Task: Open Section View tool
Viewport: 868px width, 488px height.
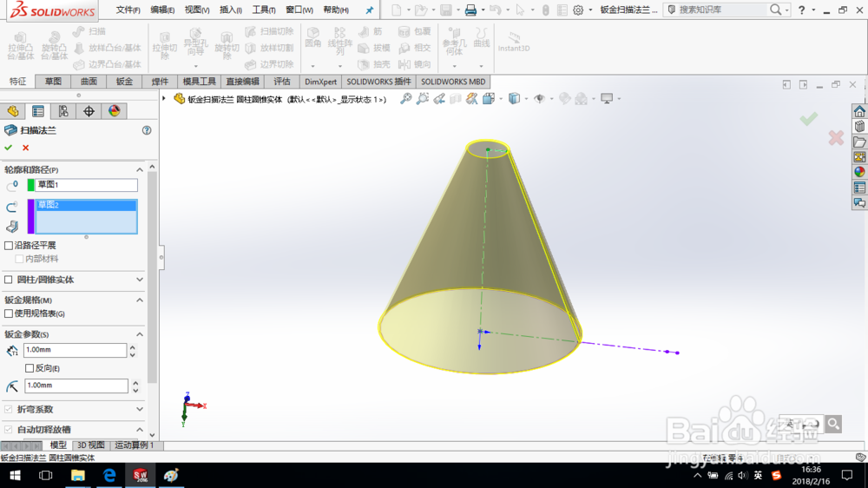Action: pos(456,99)
